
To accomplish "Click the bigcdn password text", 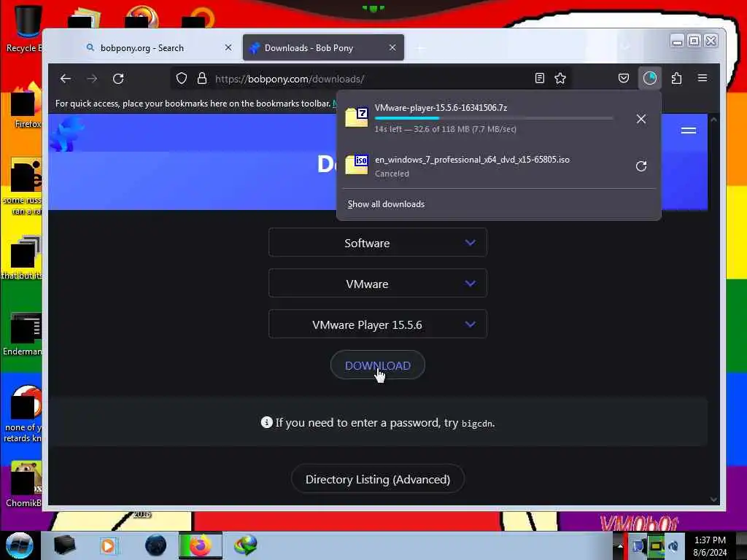I will coord(477,424).
